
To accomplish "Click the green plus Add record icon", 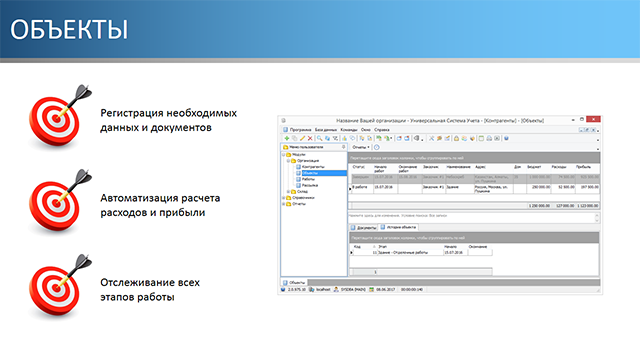I will [287, 138].
